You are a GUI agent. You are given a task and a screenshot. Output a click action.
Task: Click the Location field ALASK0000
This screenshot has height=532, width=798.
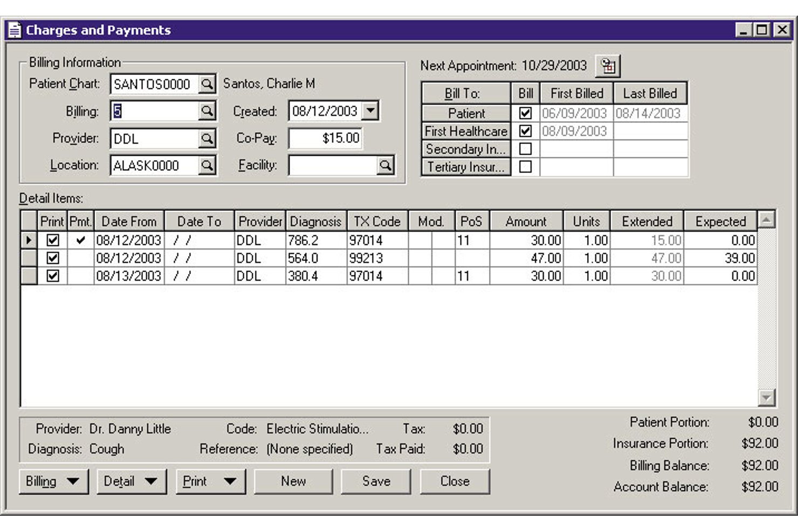154,165
